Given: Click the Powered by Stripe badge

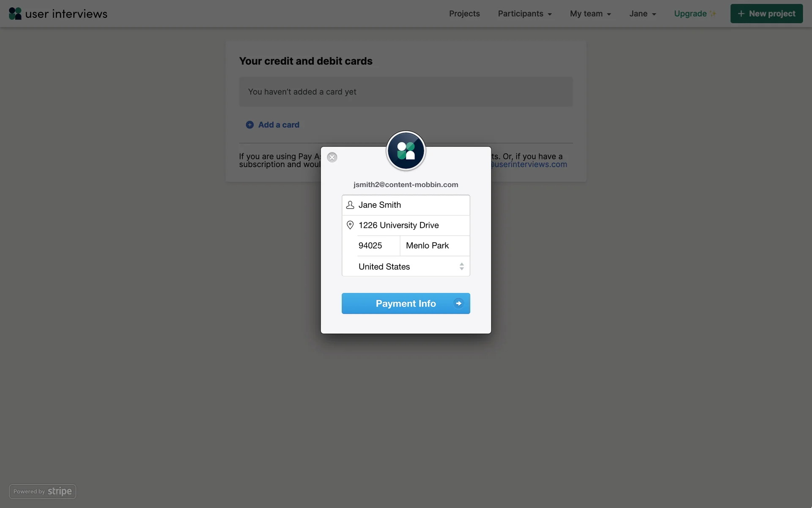Looking at the screenshot, I should (x=43, y=491).
